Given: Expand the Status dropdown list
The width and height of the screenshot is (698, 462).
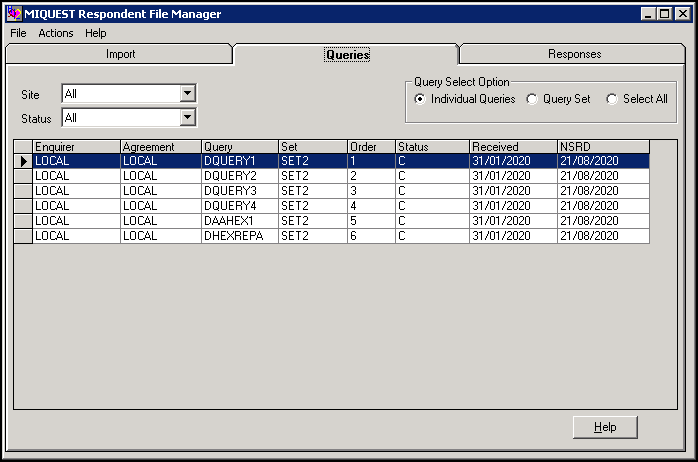Looking at the screenshot, I should click(x=187, y=118).
